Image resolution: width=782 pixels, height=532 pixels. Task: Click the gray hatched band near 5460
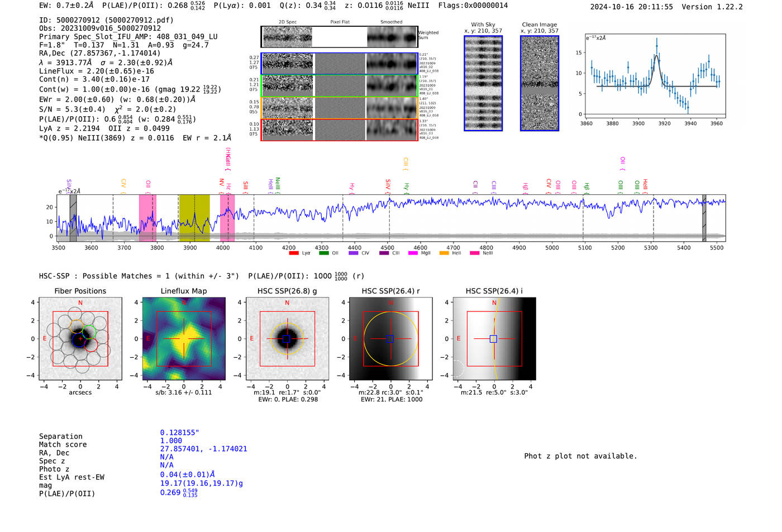(704, 218)
